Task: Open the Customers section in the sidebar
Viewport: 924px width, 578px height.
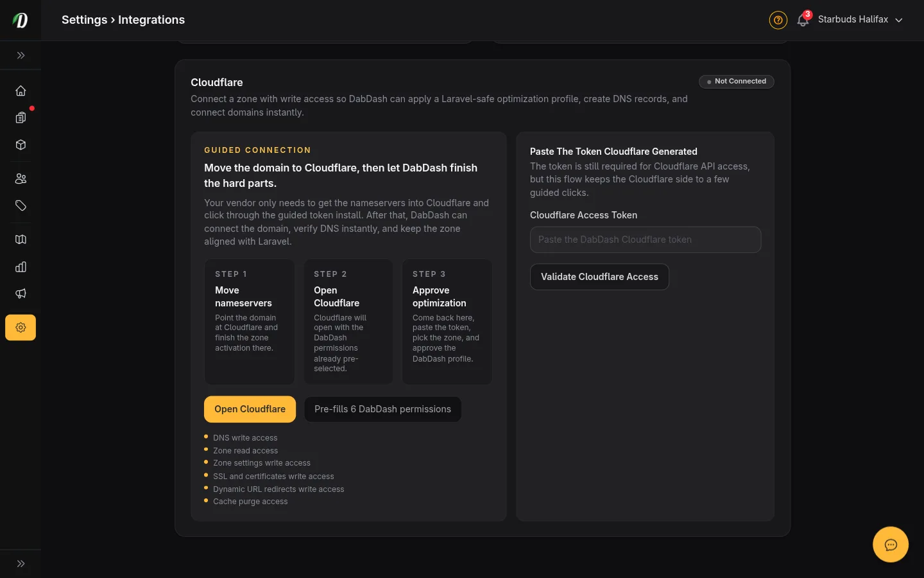Action: click(x=21, y=179)
